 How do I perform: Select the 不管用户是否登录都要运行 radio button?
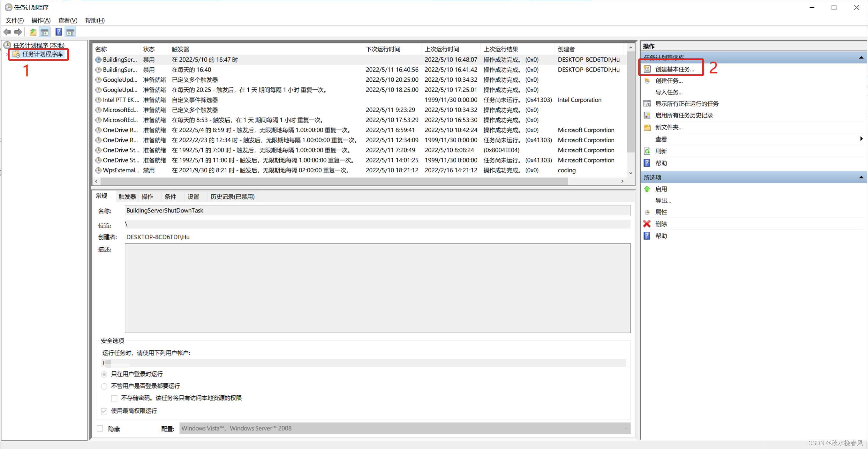(104, 386)
